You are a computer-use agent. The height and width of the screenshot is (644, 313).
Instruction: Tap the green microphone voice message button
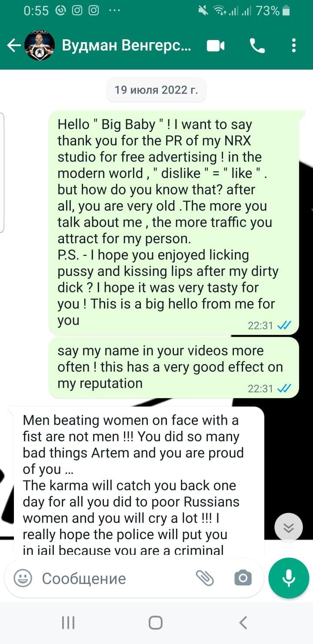[x=289, y=578]
